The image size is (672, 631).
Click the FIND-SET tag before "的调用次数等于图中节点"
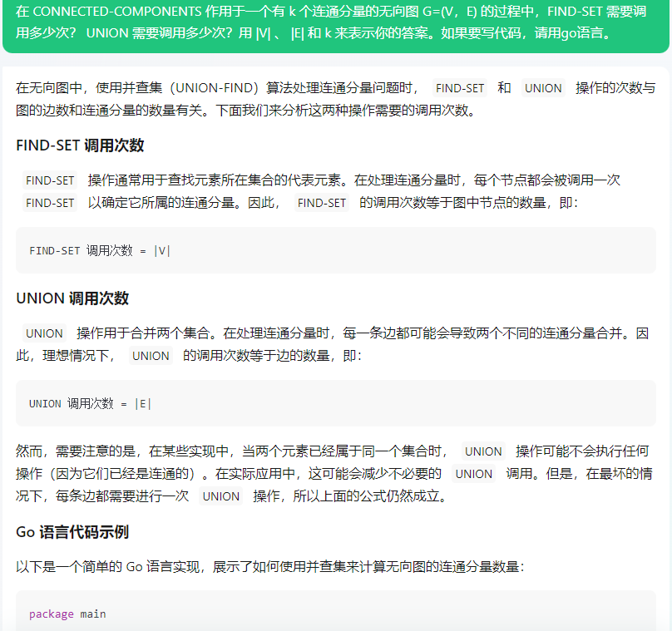coord(321,203)
